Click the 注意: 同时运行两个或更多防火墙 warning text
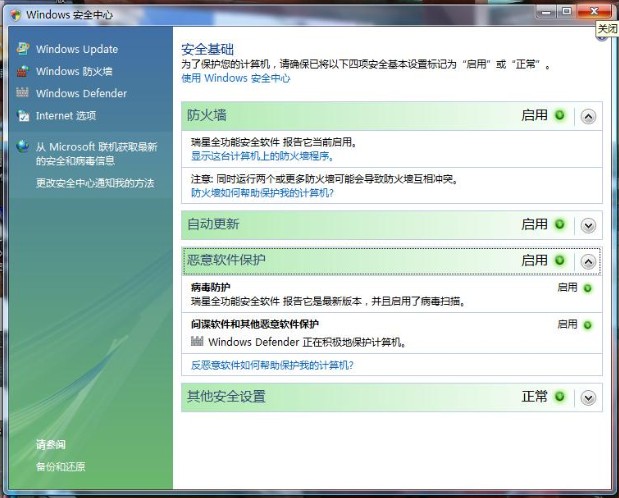 (x=325, y=179)
